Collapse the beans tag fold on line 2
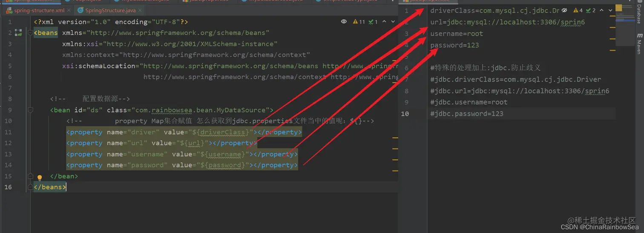644x233 pixels. [x=30, y=32]
